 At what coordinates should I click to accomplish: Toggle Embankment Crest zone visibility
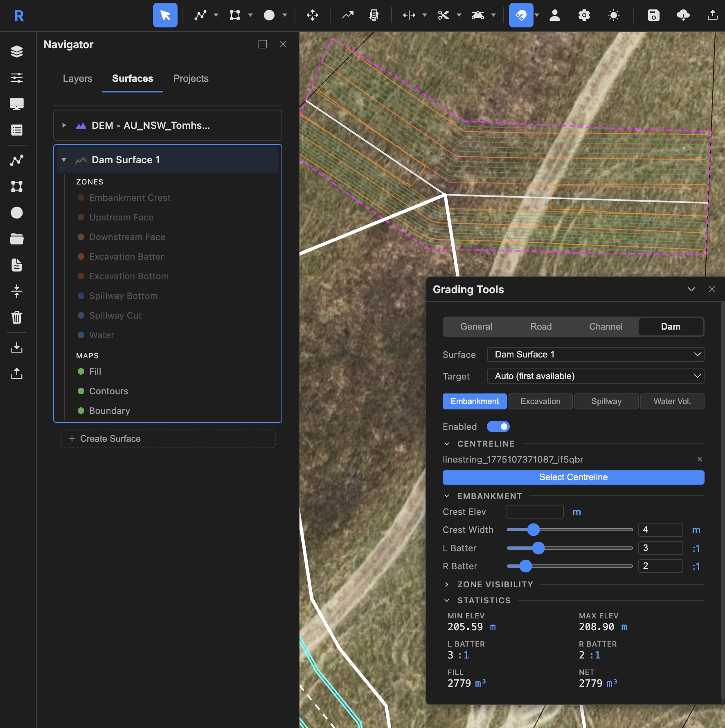tap(81, 198)
